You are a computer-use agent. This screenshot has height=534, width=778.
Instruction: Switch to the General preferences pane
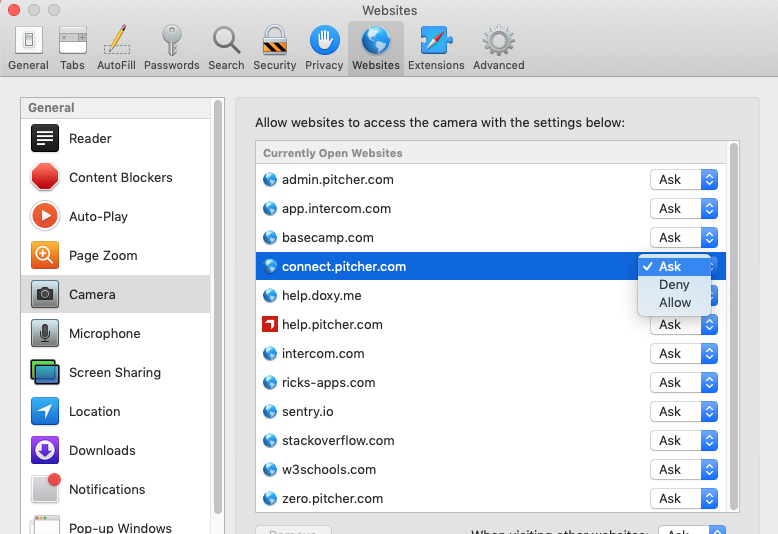tap(28, 47)
